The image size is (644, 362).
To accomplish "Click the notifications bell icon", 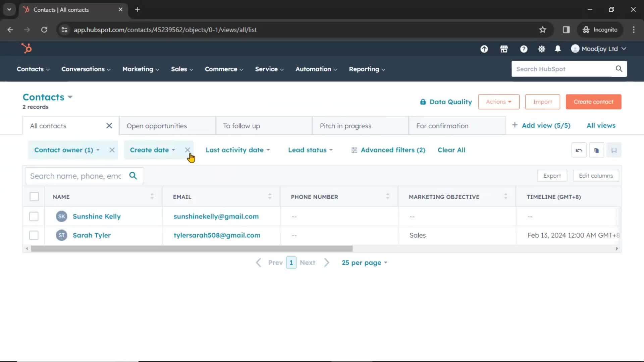I will coord(558,49).
